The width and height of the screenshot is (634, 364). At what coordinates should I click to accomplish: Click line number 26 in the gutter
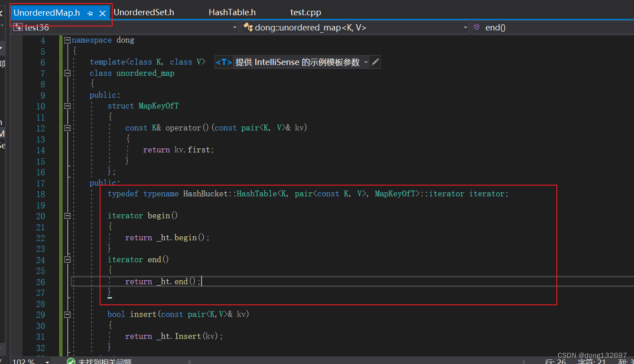click(x=40, y=282)
